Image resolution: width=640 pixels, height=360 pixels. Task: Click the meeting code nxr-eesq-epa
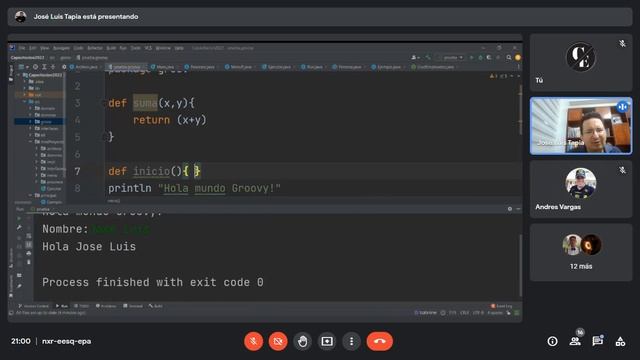(x=67, y=341)
